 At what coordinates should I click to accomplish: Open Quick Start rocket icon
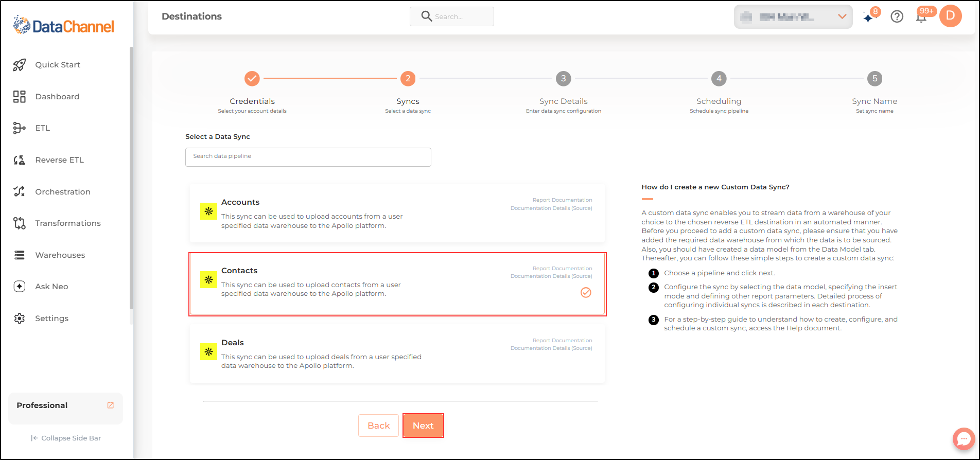tap(20, 65)
